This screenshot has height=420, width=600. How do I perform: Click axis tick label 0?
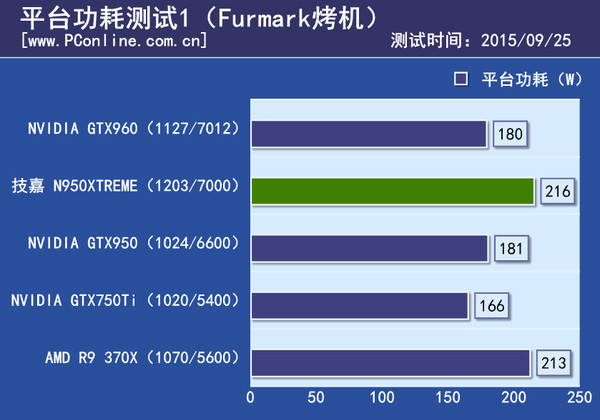point(250,397)
